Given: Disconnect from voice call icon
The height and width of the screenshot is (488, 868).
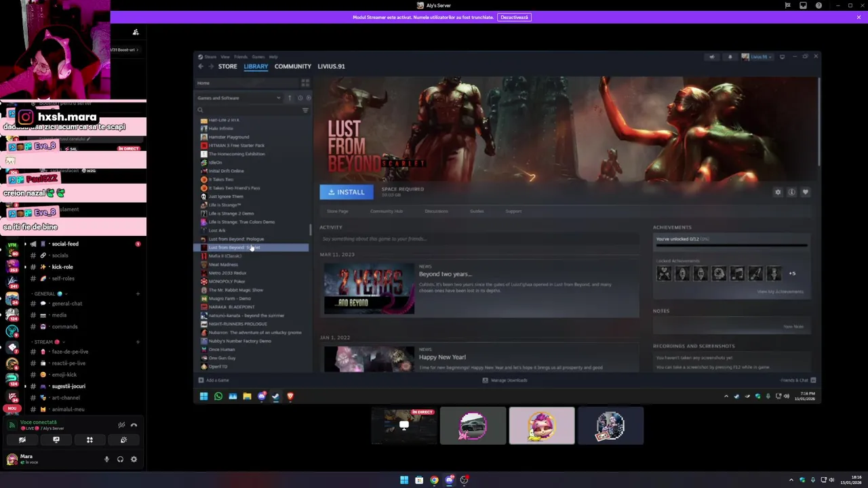Looking at the screenshot, I should (134, 425).
